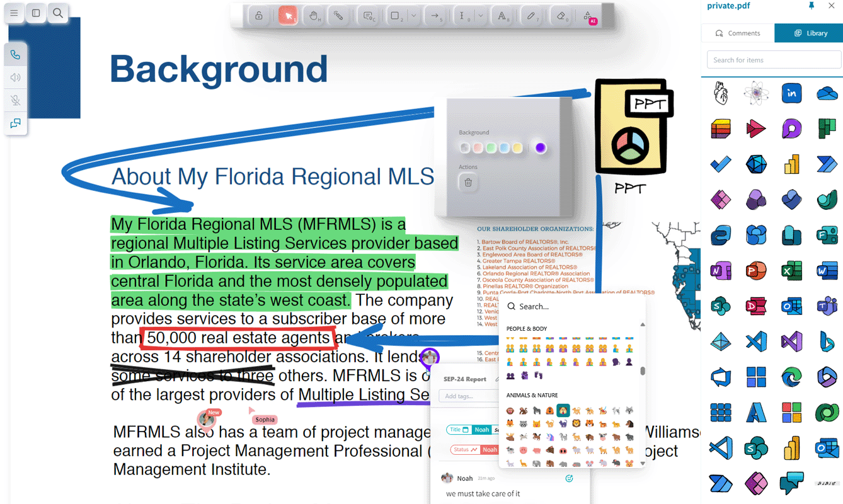This screenshot has height=504, width=843.
Task: Click the Status Noah tag
Action: click(x=474, y=450)
